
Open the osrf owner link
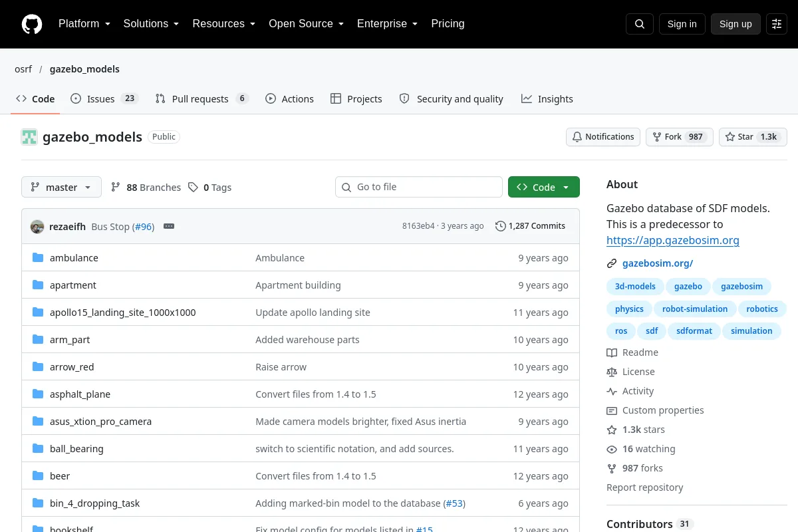(x=23, y=69)
